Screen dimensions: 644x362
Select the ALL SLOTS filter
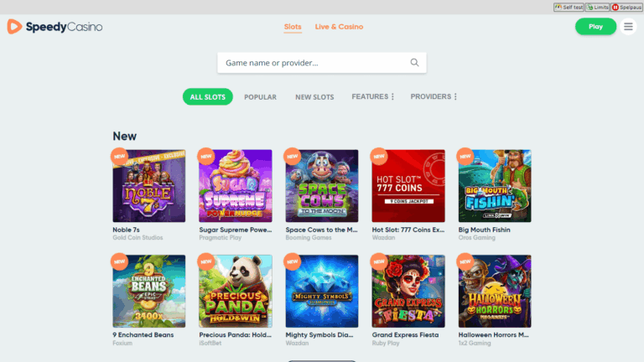click(x=207, y=97)
